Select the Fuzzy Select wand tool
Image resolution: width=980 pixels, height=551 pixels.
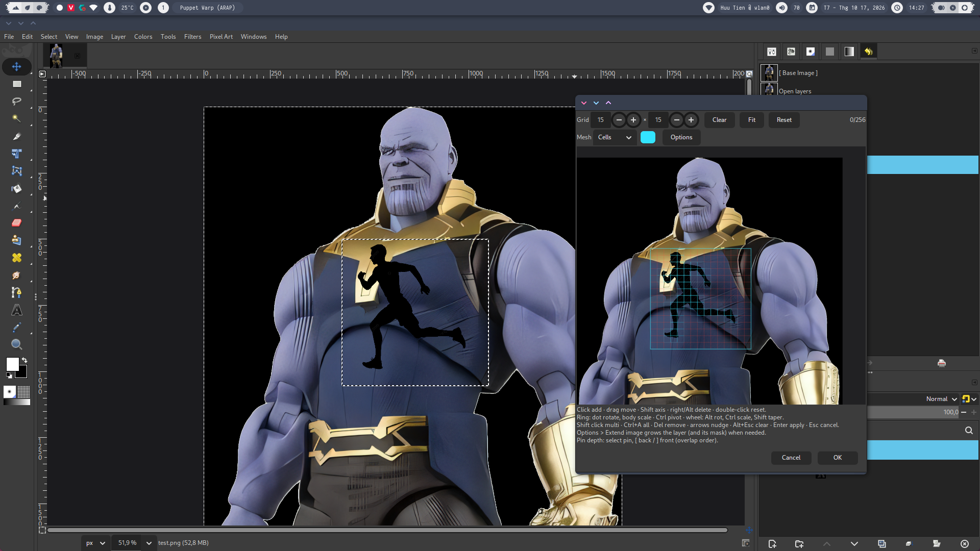click(x=16, y=118)
